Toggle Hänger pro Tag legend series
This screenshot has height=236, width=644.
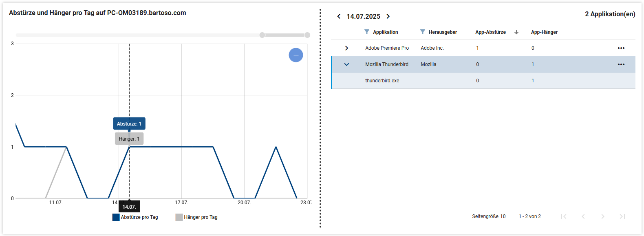pos(196,217)
